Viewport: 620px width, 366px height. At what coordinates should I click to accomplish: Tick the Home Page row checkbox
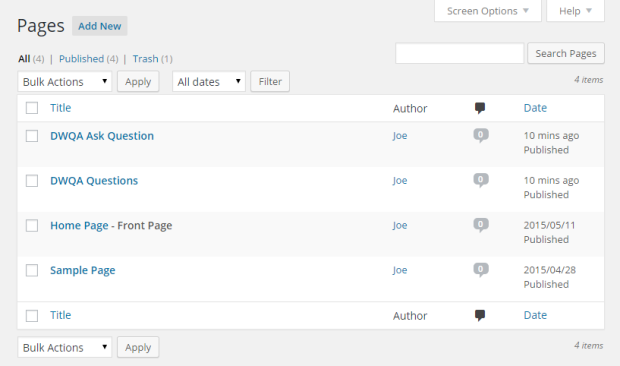[32, 226]
